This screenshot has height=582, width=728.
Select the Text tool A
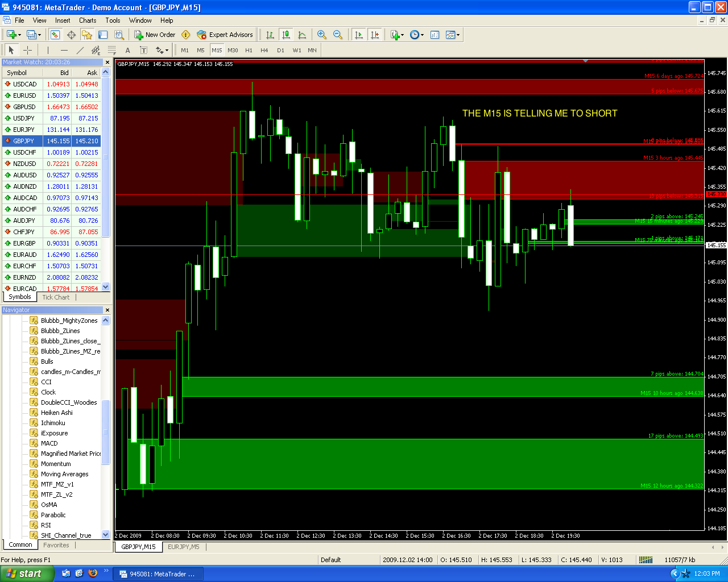(x=127, y=50)
